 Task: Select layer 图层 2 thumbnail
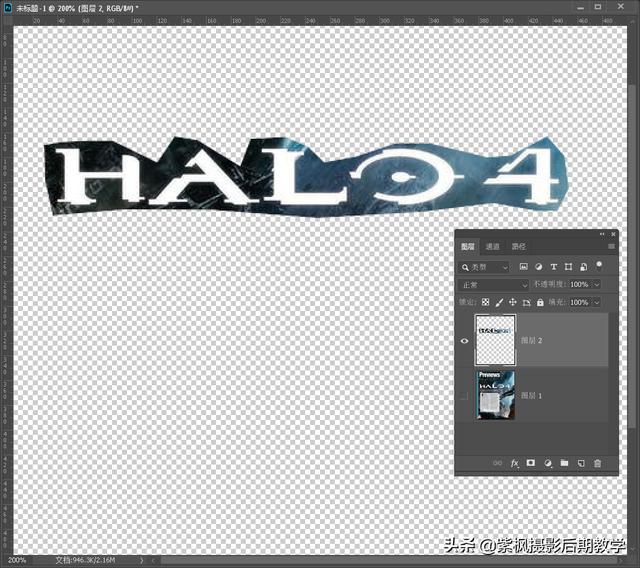click(495, 340)
